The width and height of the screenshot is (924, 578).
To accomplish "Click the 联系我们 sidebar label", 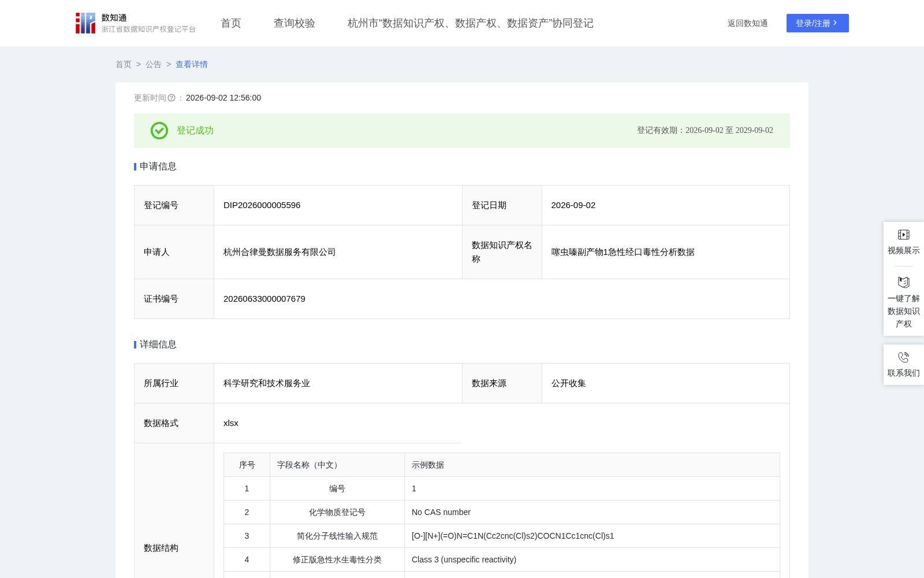I will [904, 373].
